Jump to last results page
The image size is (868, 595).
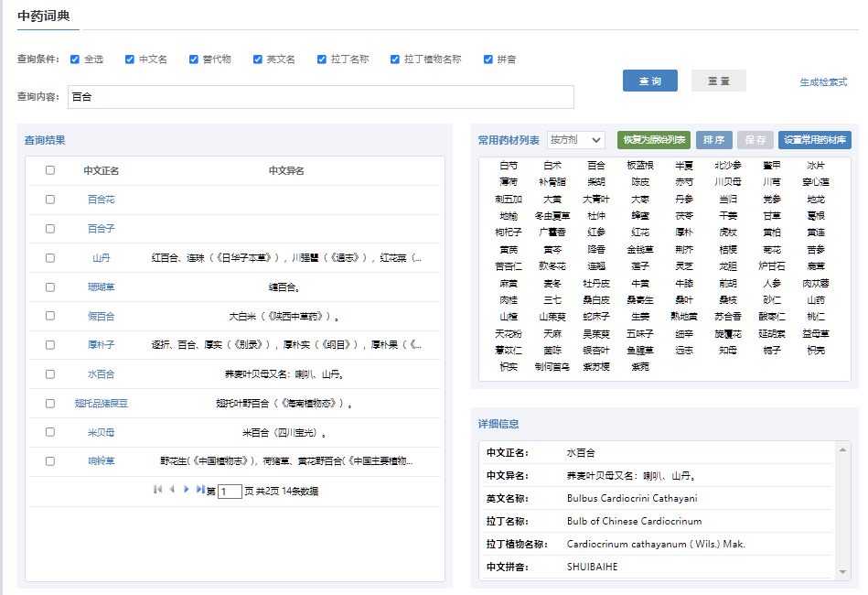tap(200, 489)
